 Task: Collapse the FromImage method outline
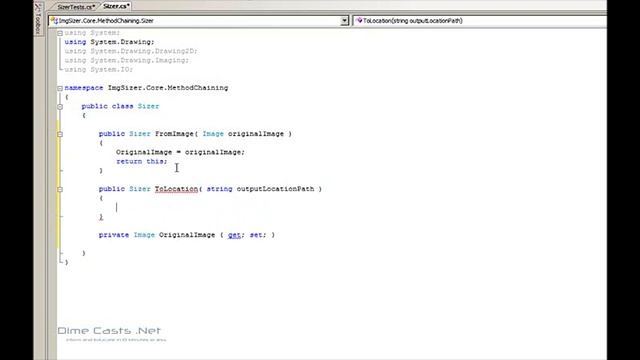coord(60,134)
